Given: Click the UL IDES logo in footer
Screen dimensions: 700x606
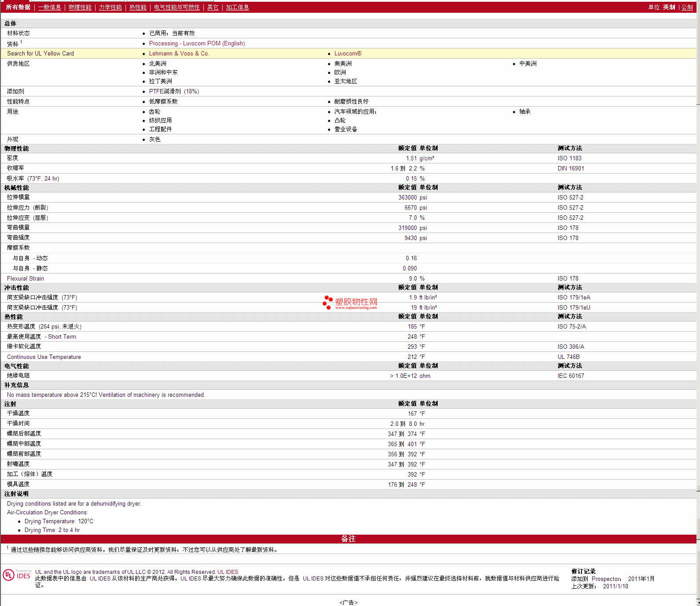Looking at the screenshot, I should tap(17, 575).
